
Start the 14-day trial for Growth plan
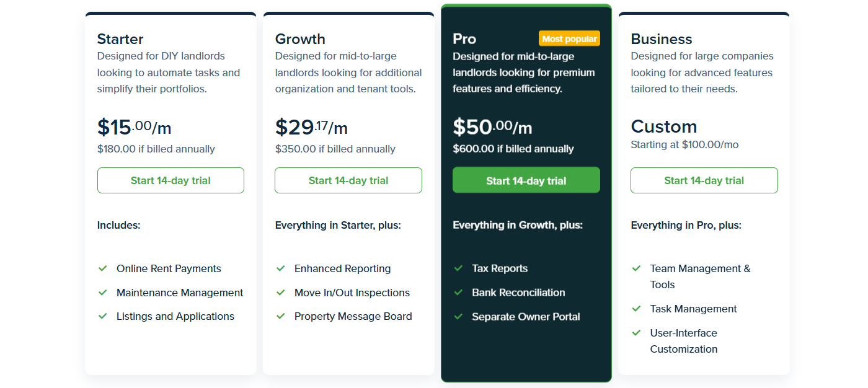pos(348,180)
